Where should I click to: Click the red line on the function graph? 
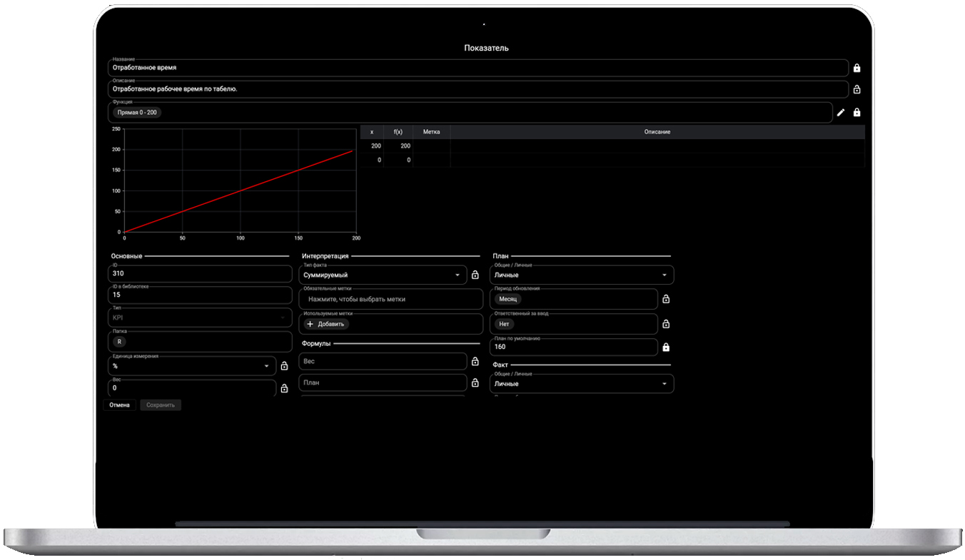241,190
